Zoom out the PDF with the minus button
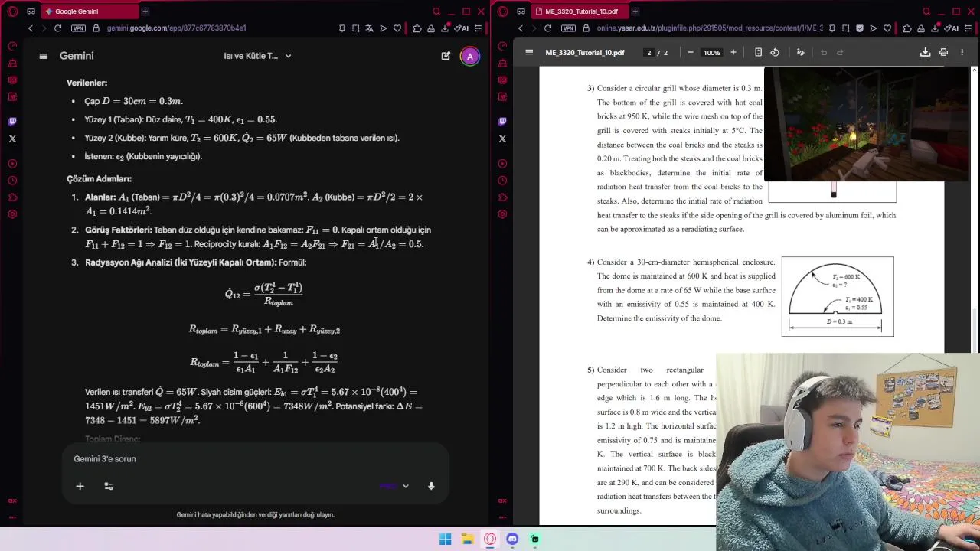This screenshot has height=551, width=980. 690,52
